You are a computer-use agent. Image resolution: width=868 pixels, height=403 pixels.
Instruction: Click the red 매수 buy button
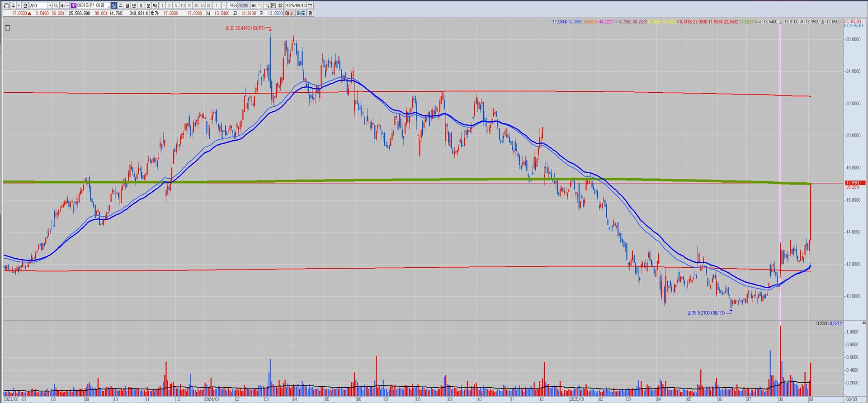pos(289,14)
